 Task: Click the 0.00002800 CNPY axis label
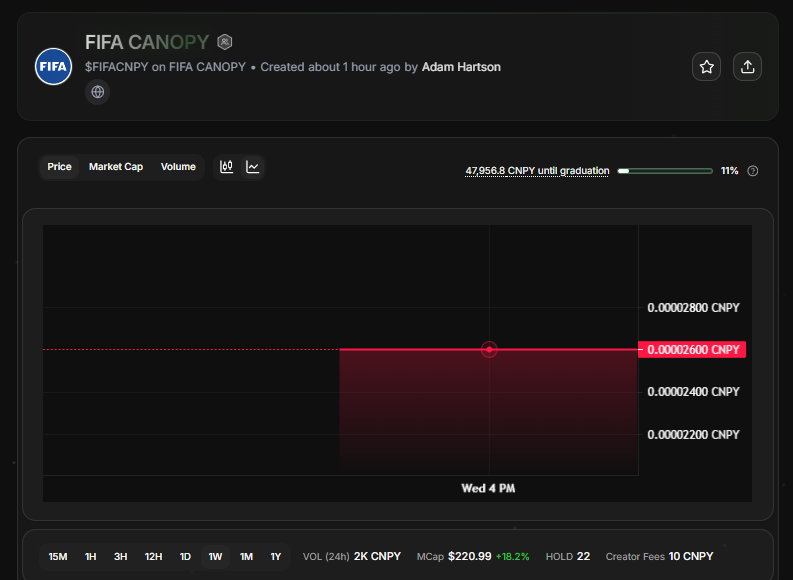pyautogui.click(x=693, y=307)
